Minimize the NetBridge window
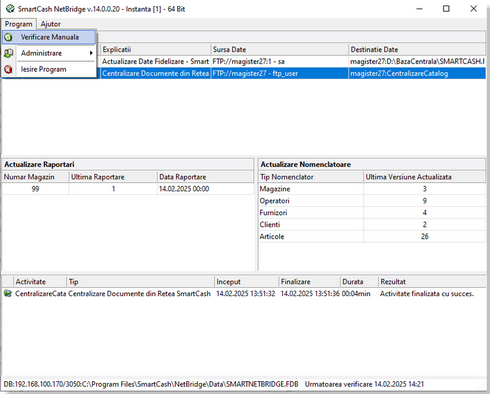The image size is (490, 394). pos(419,9)
